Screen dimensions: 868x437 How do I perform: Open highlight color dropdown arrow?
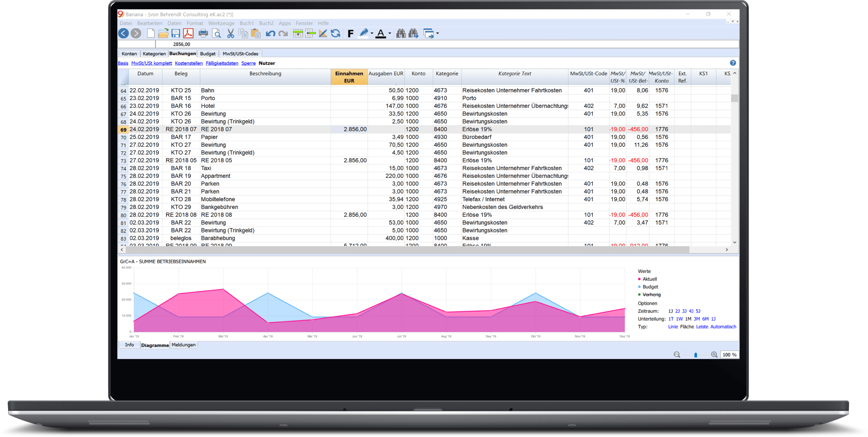click(x=372, y=33)
